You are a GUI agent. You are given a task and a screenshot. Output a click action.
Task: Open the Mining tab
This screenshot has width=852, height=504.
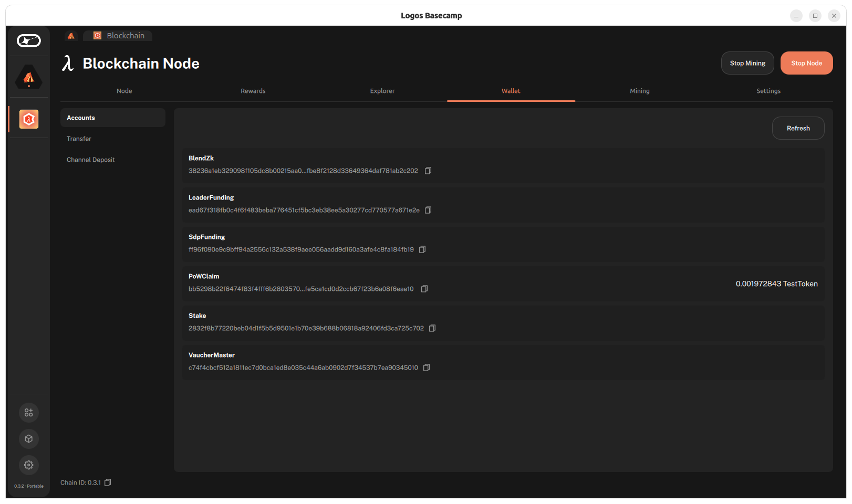(640, 91)
